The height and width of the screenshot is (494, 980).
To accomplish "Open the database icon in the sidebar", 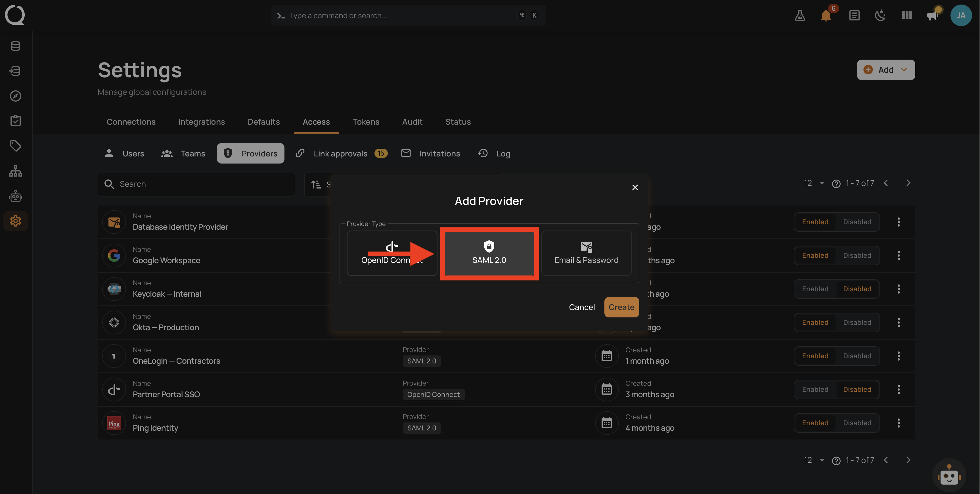I will tap(16, 46).
